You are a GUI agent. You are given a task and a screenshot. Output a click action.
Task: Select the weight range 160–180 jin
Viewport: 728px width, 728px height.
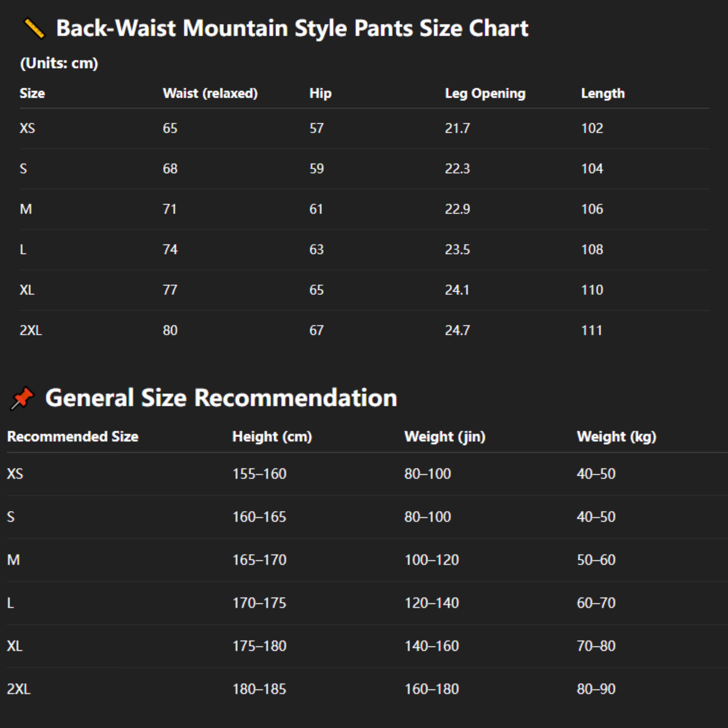coord(431,689)
